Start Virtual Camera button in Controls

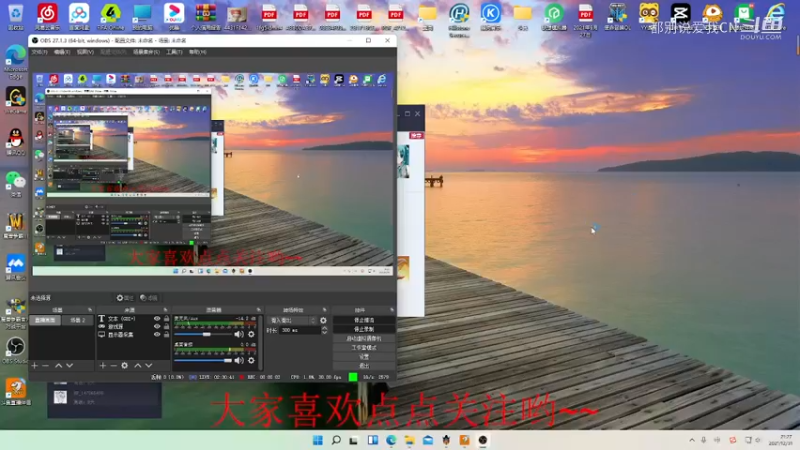pyautogui.click(x=364, y=338)
